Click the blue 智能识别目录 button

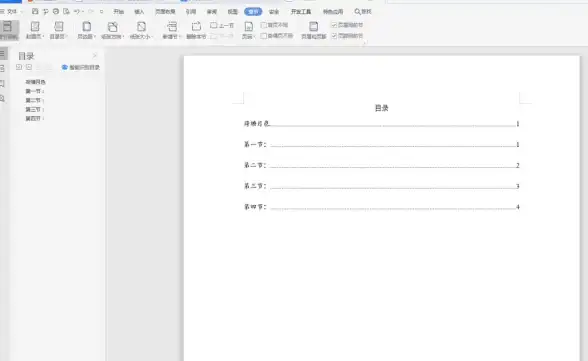coord(81,67)
